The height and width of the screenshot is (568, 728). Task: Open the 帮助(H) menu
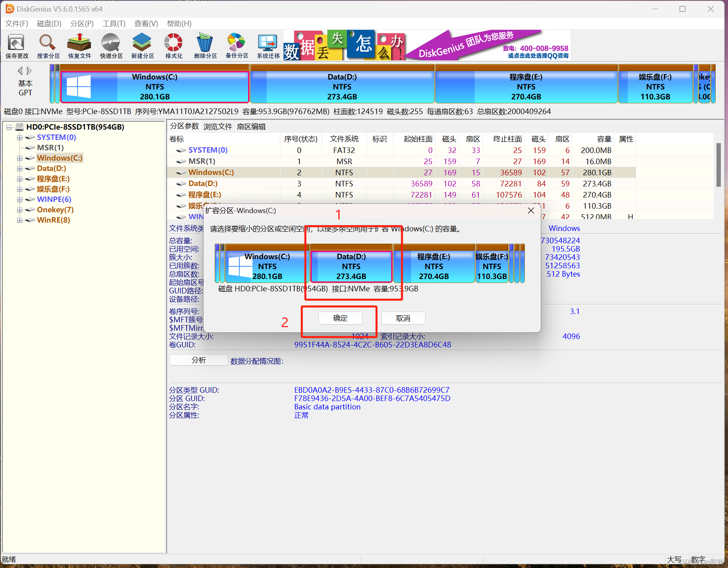[179, 23]
